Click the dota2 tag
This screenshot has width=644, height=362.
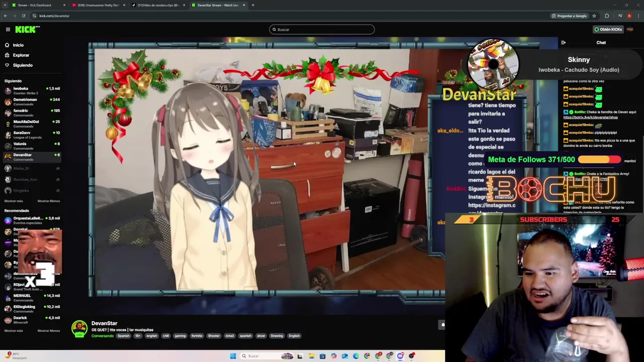(x=229, y=336)
